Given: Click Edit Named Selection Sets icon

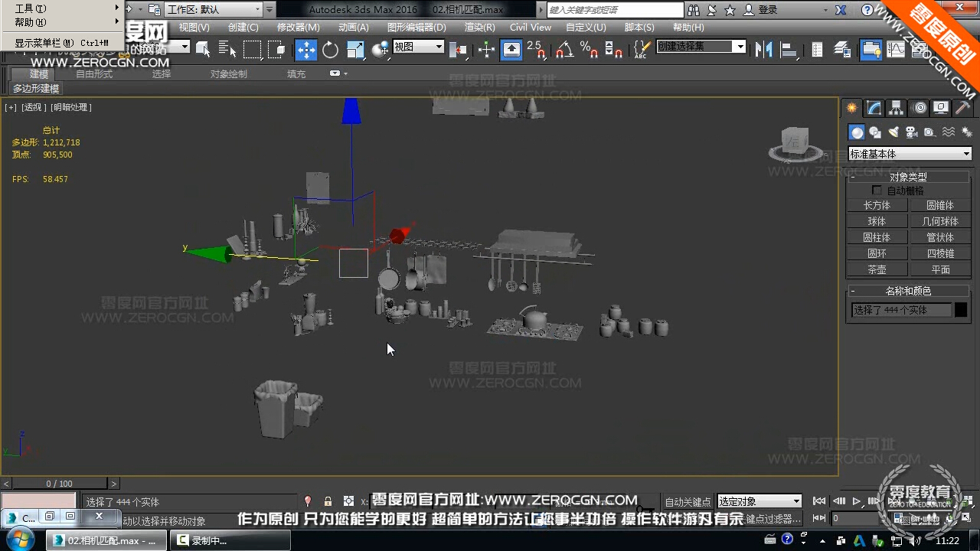Looking at the screenshot, I should pyautogui.click(x=641, y=50).
